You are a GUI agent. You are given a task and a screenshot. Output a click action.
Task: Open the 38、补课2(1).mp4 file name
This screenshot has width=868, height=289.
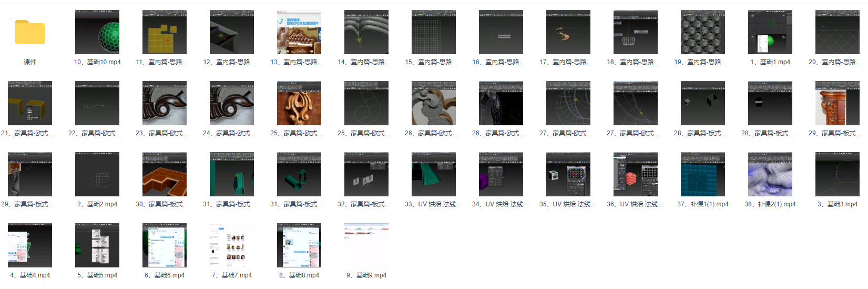point(770,204)
